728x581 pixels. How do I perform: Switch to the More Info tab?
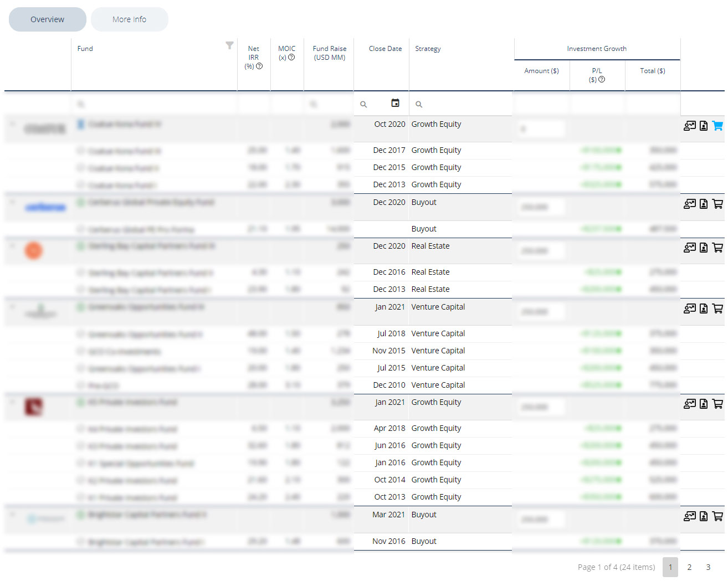click(x=130, y=19)
